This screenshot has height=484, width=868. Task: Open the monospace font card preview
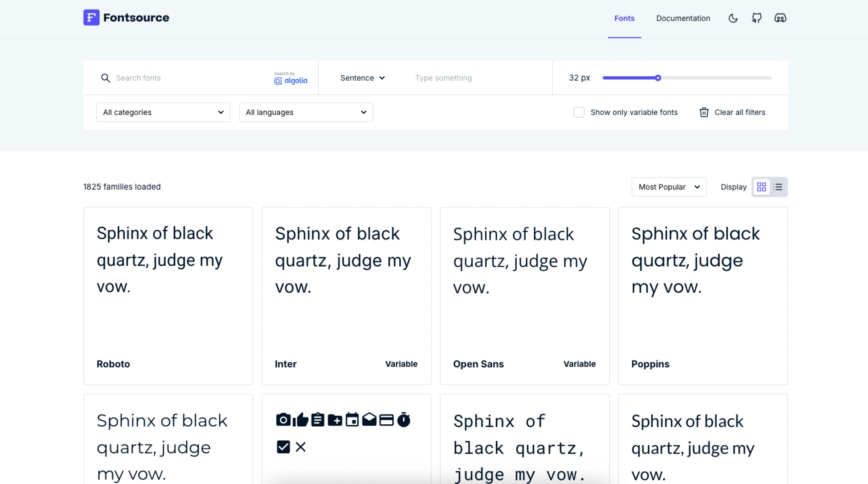tap(525, 439)
